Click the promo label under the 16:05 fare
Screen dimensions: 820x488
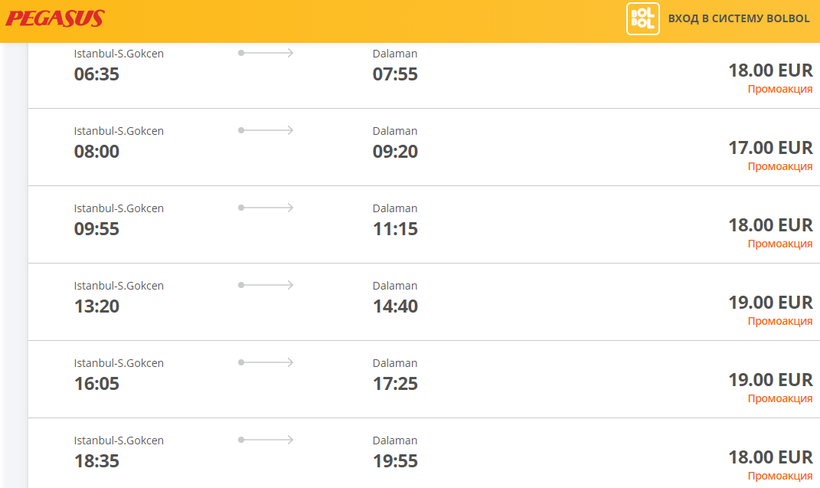[780, 398]
